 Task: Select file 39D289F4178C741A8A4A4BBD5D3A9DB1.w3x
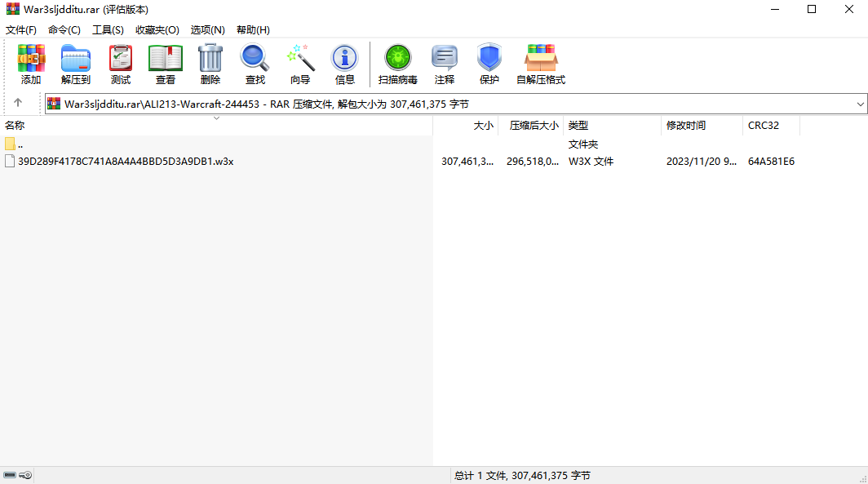coord(126,161)
